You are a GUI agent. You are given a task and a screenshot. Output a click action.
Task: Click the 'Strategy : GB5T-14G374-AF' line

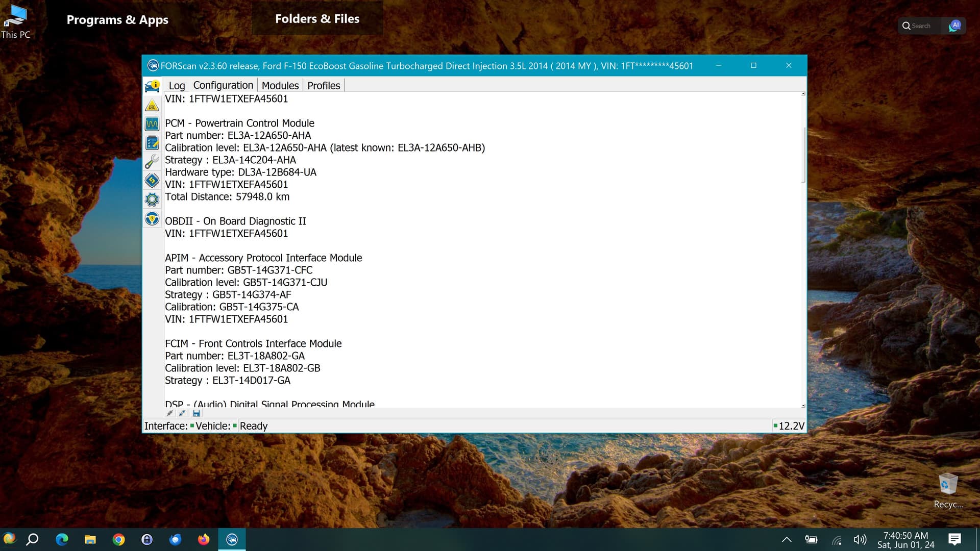click(228, 294)
